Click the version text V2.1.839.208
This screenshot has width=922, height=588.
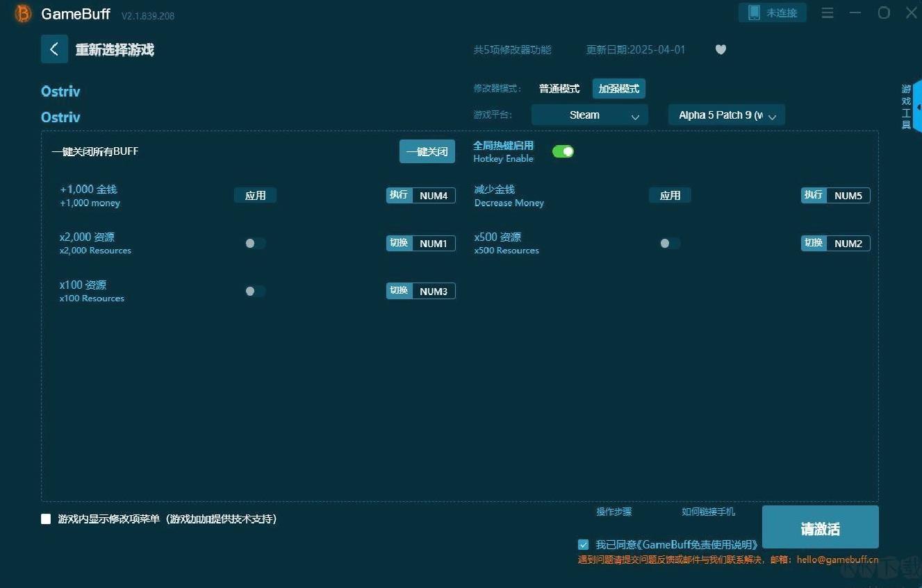(x=148, y=16)
